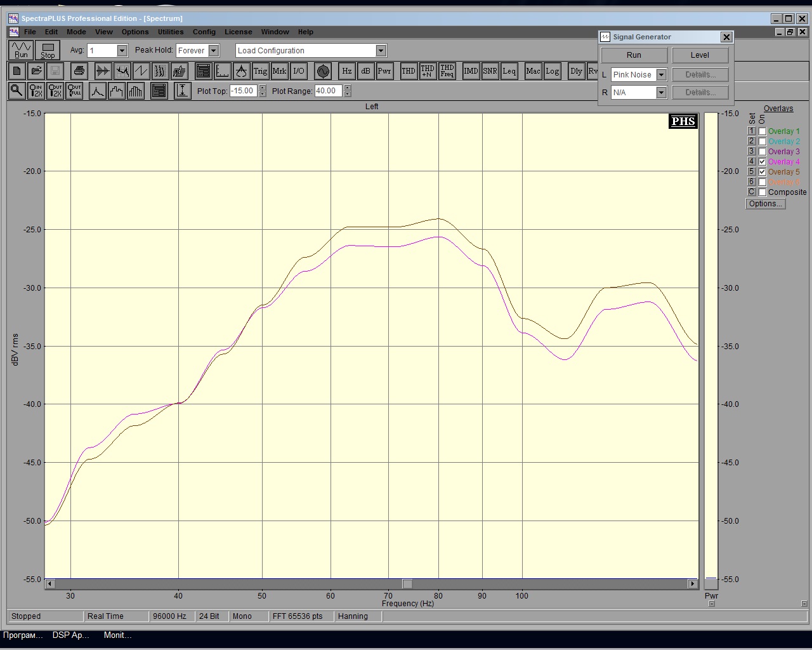
Task: Expand the Load Configuration dropdown
Action: 381,51
